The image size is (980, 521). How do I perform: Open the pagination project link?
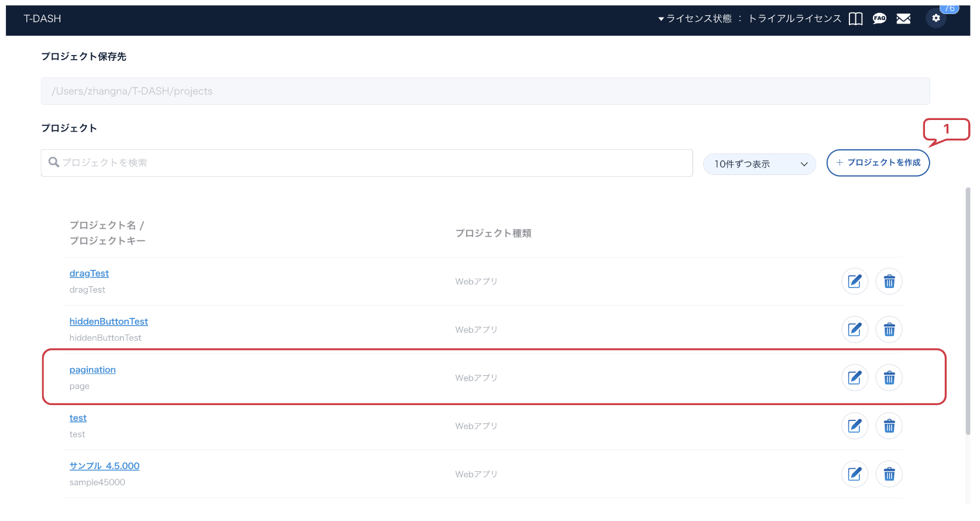pyautogui.click(x=92, y=370)
